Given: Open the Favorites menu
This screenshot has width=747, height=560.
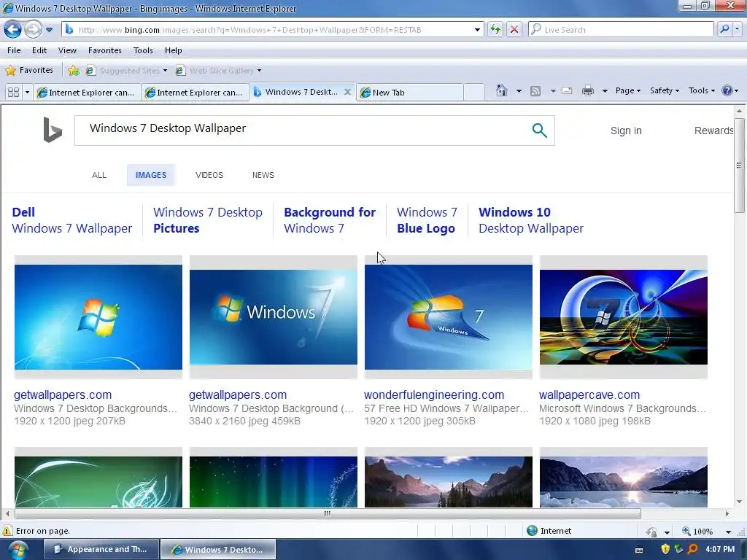Looking at the screenshot, I should click(x=105, y=50).
